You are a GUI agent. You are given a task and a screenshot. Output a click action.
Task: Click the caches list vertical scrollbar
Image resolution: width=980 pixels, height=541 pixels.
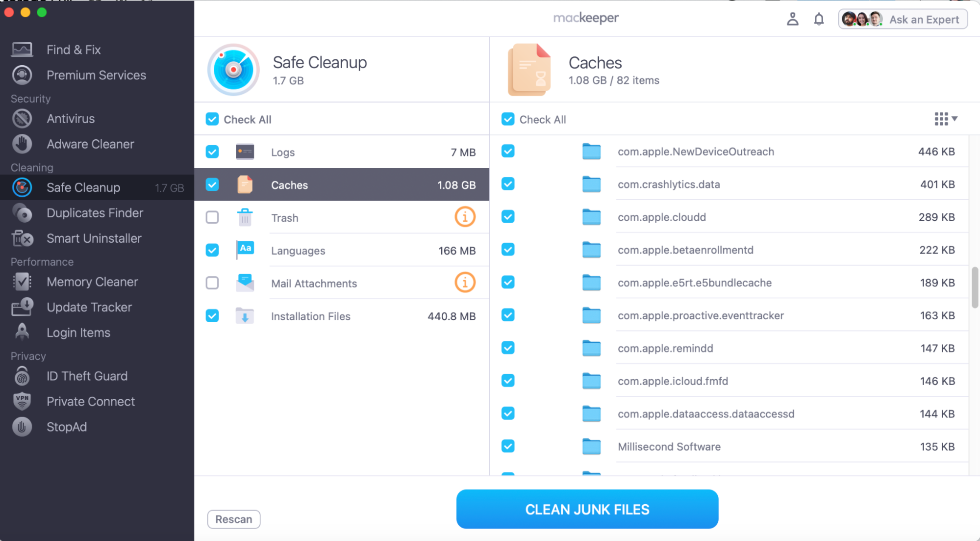tap(975, 288)
